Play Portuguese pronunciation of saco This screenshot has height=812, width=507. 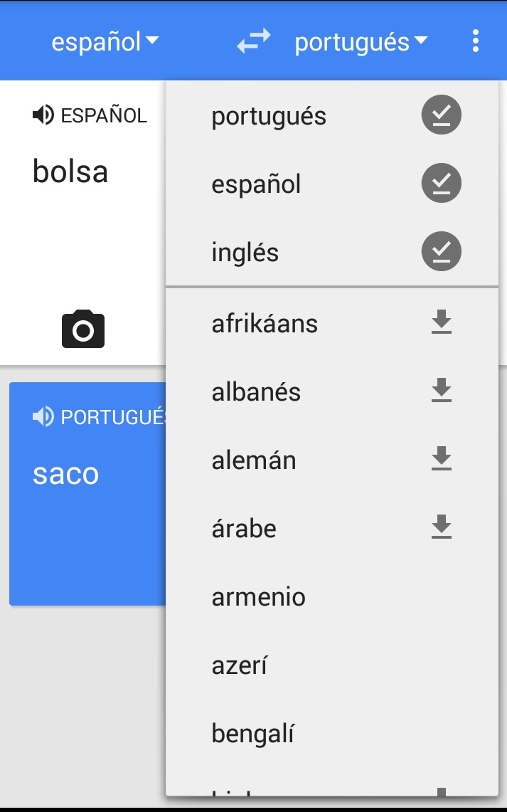(x=43, y=417)
